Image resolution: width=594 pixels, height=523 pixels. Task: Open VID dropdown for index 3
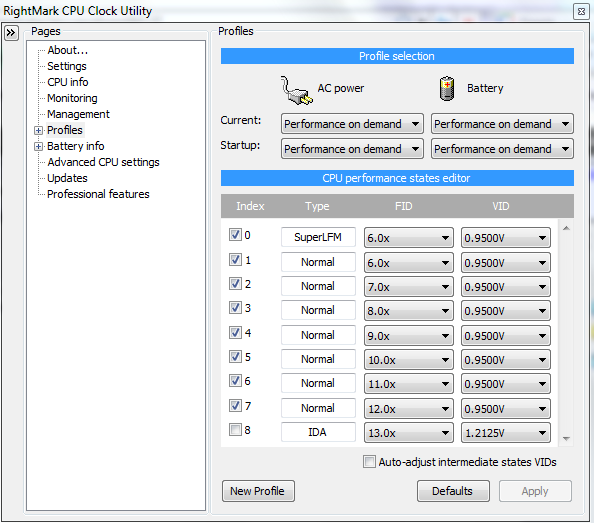506,311
